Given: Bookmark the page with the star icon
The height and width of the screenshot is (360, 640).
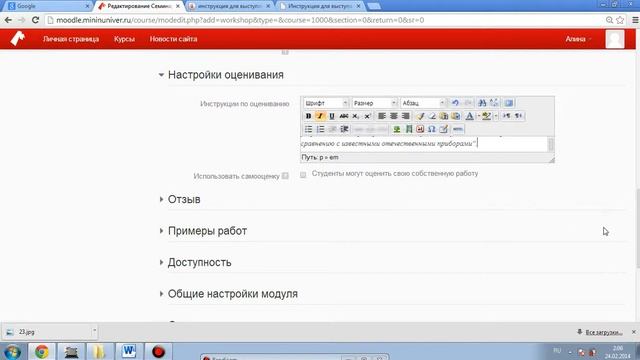Looking at the screenshot, I should coord(620,20).
